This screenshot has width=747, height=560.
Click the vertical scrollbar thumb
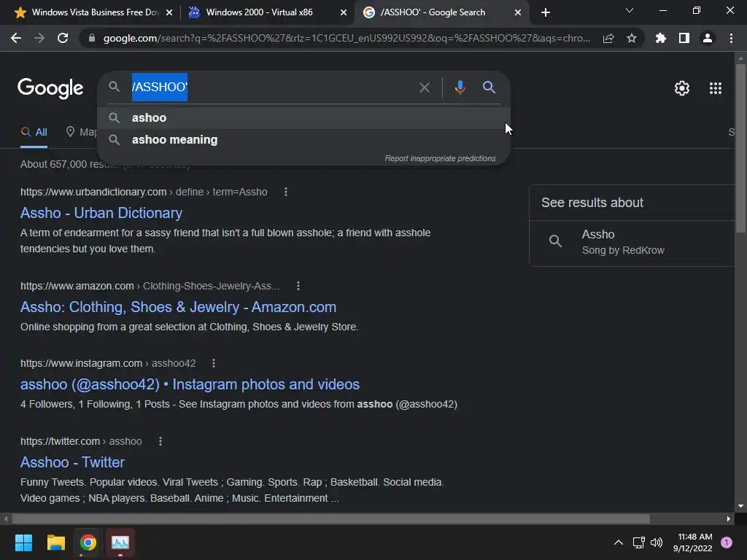coord(740,147)
